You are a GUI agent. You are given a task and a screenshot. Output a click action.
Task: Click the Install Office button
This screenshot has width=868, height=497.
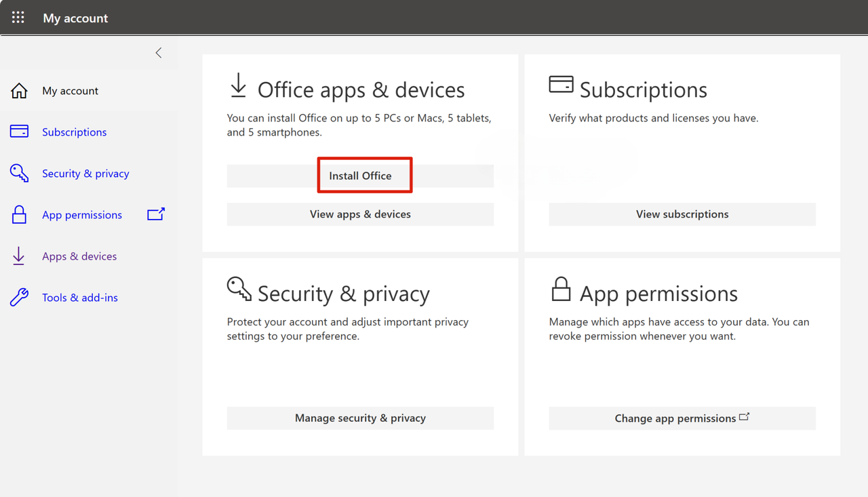point(360,175)
